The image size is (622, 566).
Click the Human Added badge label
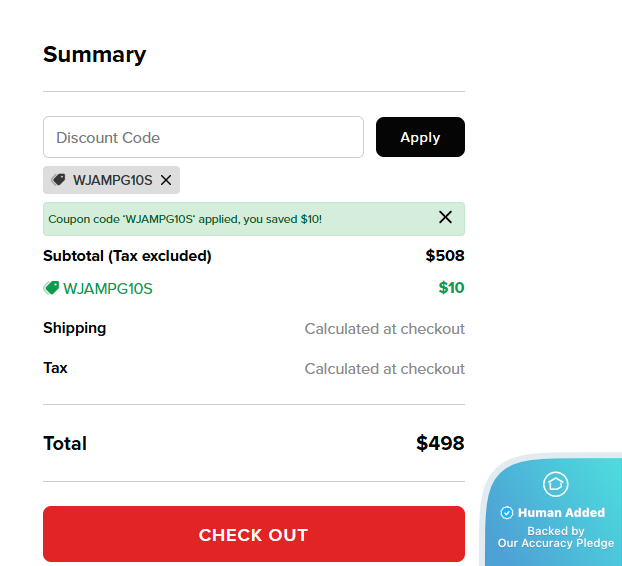coord(561,513)
